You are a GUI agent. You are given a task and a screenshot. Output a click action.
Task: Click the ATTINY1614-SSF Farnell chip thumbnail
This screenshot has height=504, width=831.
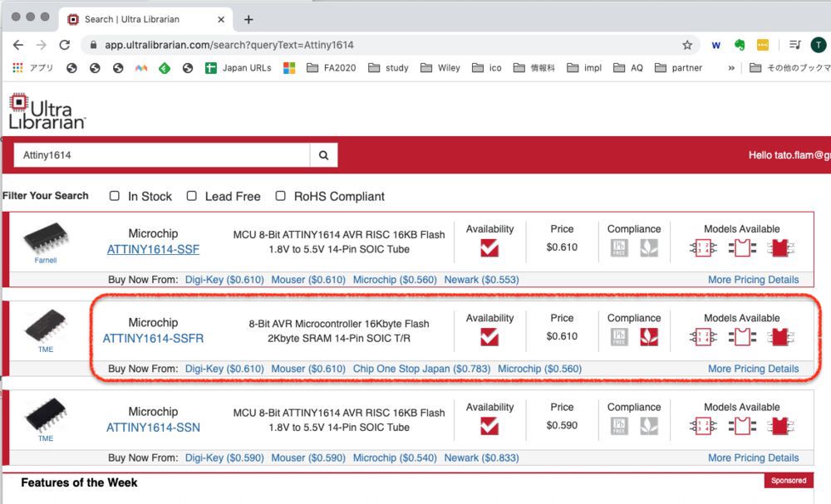46,239
